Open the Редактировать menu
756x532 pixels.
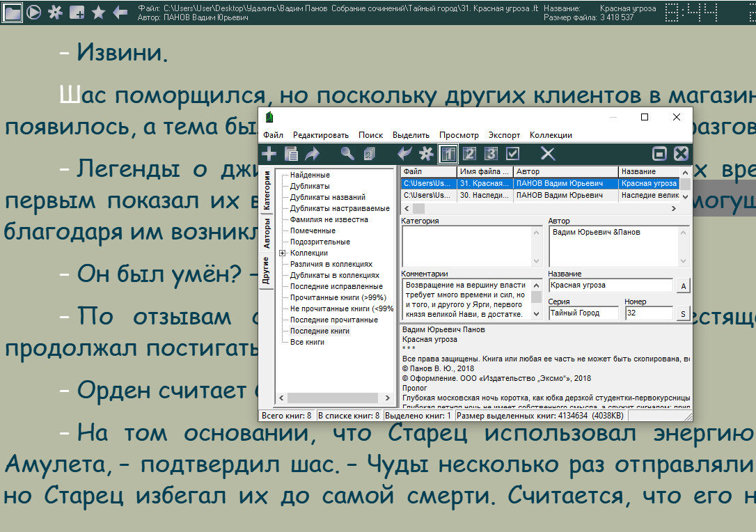pos(321,135)
